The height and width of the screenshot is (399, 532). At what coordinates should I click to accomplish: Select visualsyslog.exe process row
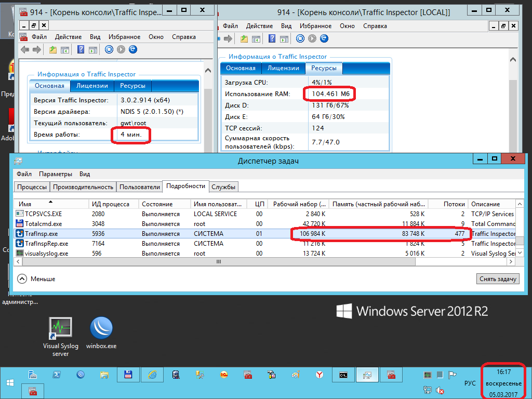coord(264,254)
